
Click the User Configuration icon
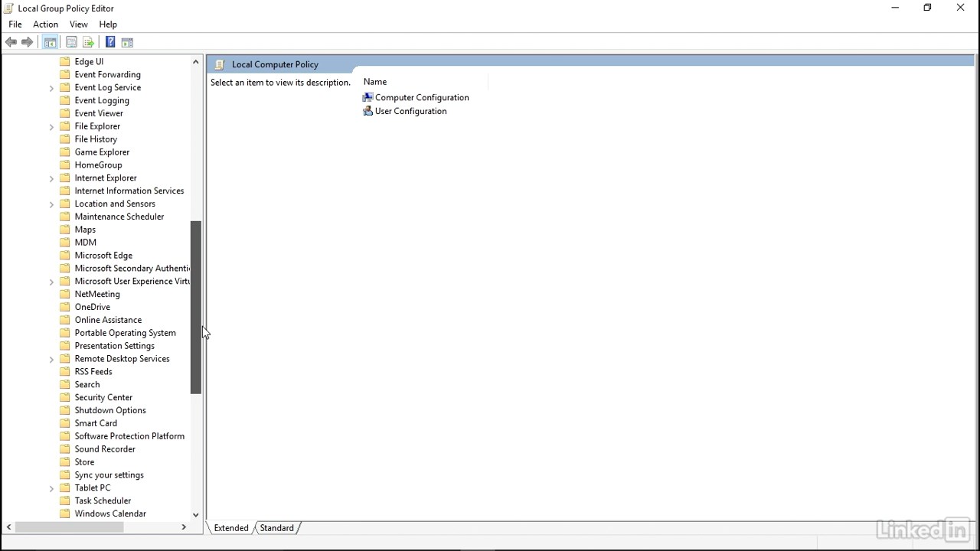(x=367, y=111)
